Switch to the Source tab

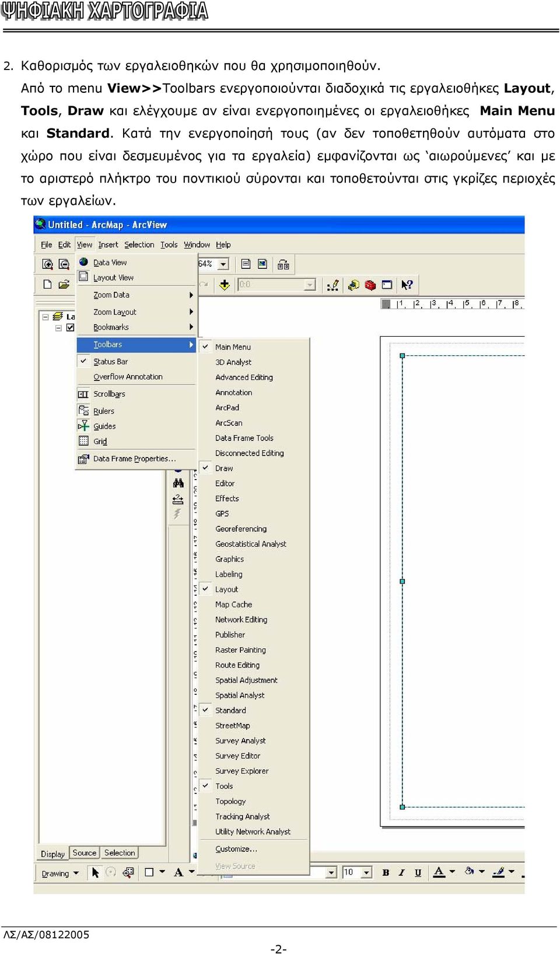point(85,852)
